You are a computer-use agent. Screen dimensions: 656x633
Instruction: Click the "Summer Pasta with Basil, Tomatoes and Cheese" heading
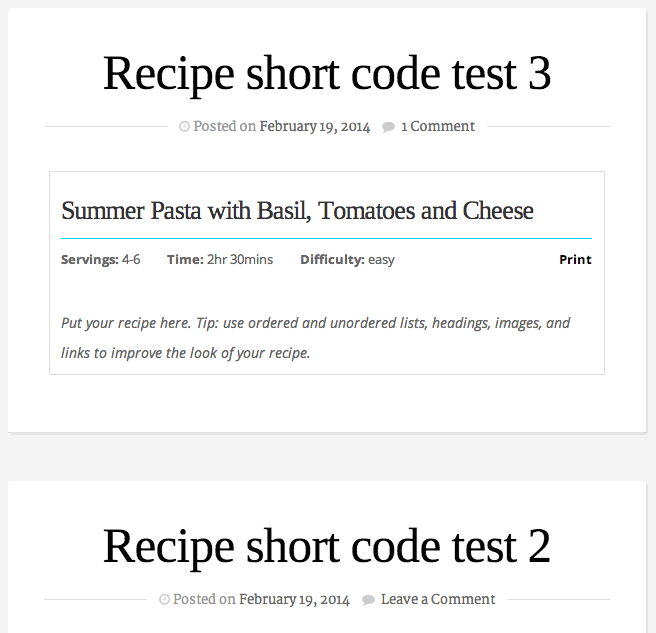[x=297, y=211]
